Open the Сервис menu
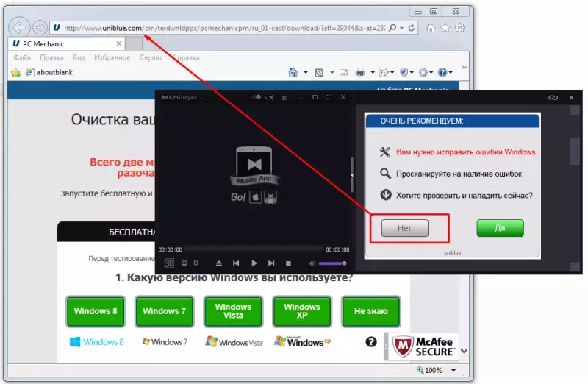 pyautogui.click(x=151, y=58)
